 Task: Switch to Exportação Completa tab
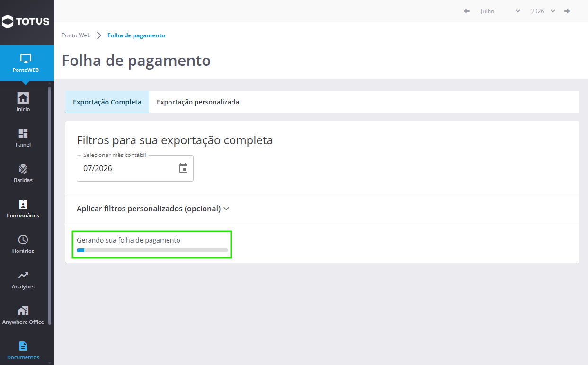coord(107,102)
